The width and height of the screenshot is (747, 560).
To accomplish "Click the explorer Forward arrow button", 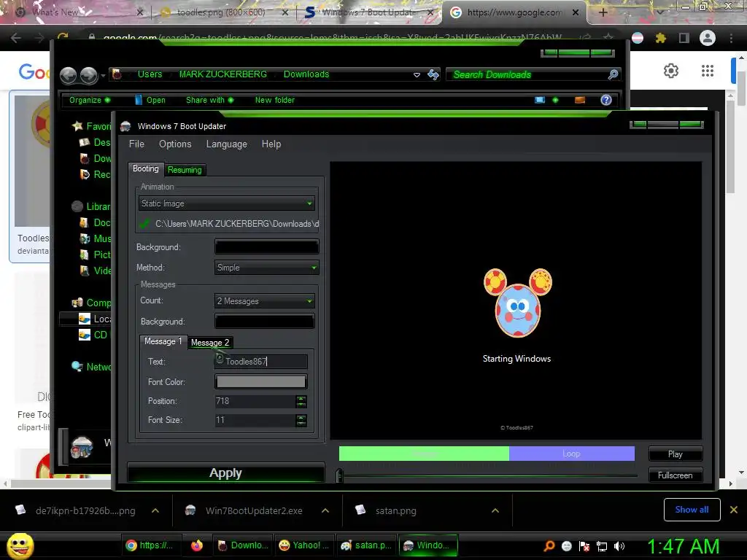I will [88, 75].
